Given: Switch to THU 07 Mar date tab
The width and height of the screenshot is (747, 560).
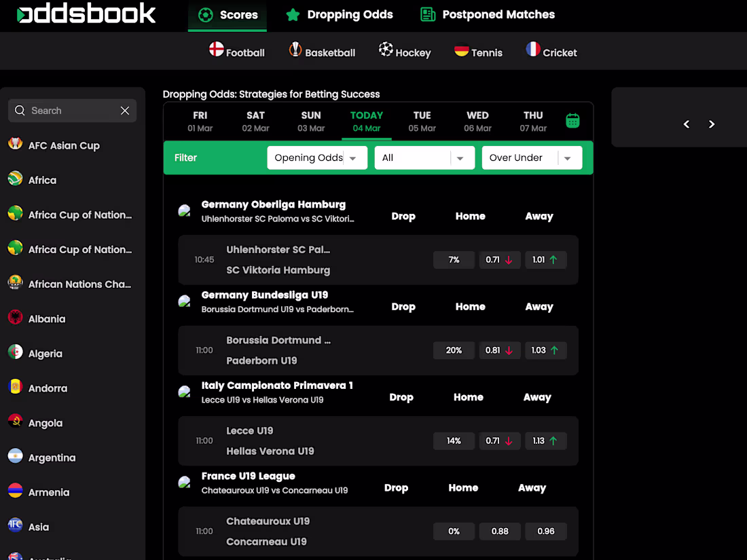Looking at the screenshot, I should click(x=533, y=122).
